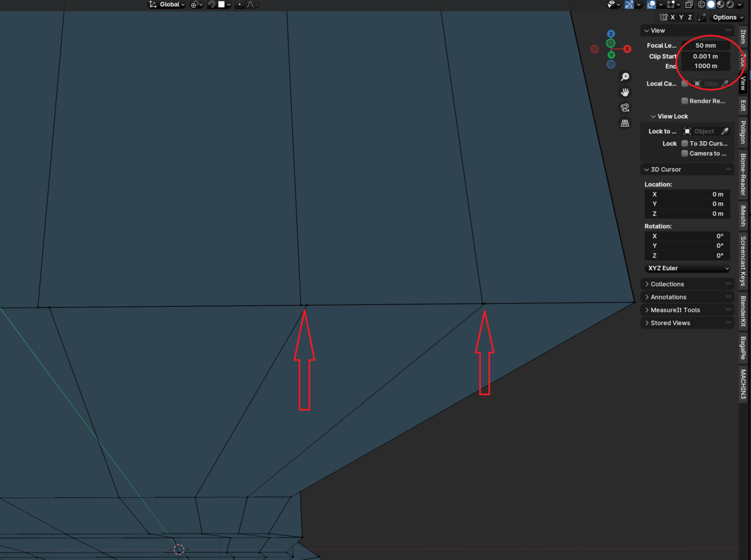751x560 pixels.
Task: Enable Lock To 3D Cursor checkbox
Action: (x=685, y=144)
